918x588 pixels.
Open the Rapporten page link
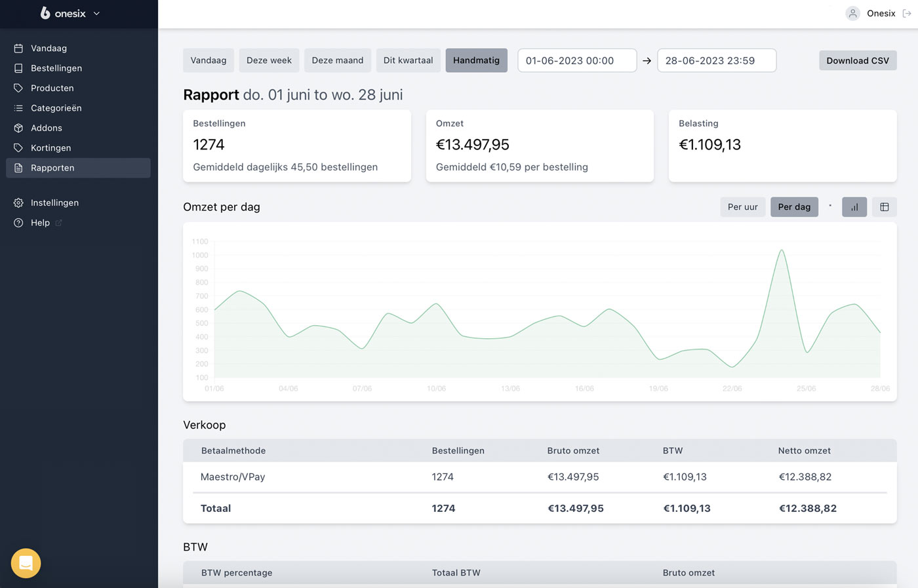click(x=52, y=168)
